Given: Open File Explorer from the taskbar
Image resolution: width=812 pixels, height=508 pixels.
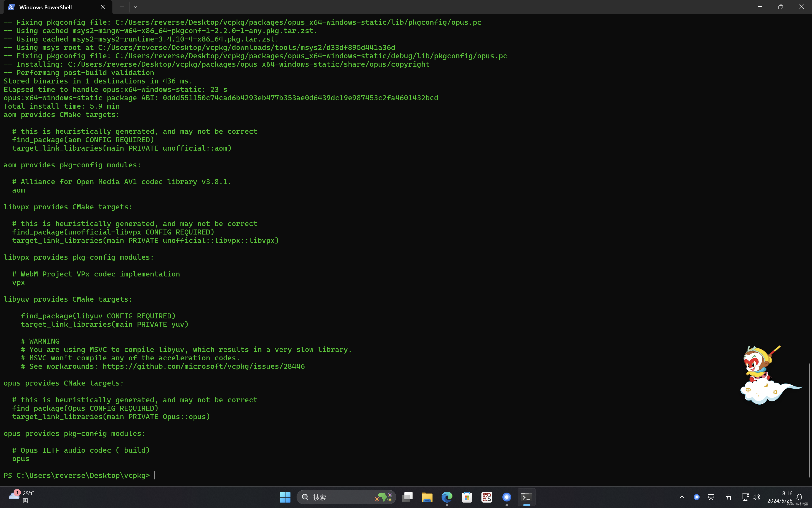Looking at the screenshot, I should 427,497.
